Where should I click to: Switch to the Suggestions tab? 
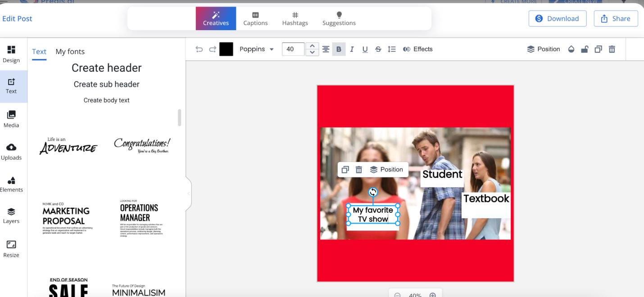[x=339, y=18]
